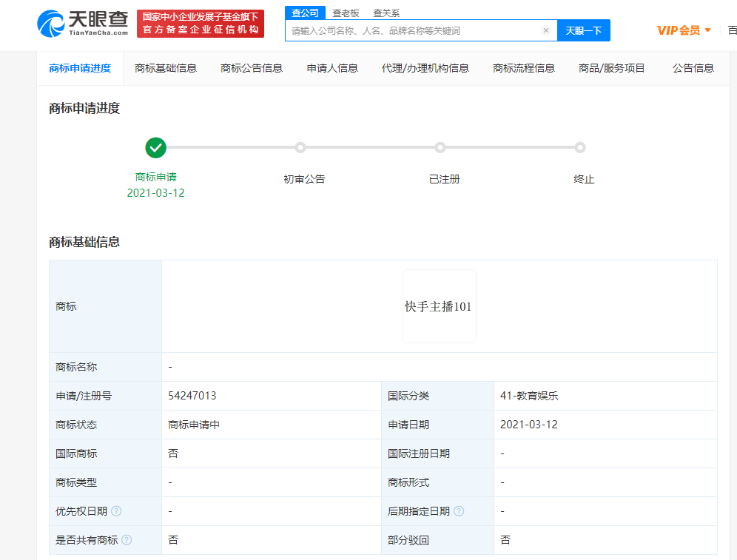Click help icon beside 优先权日期

coord(116,511)
